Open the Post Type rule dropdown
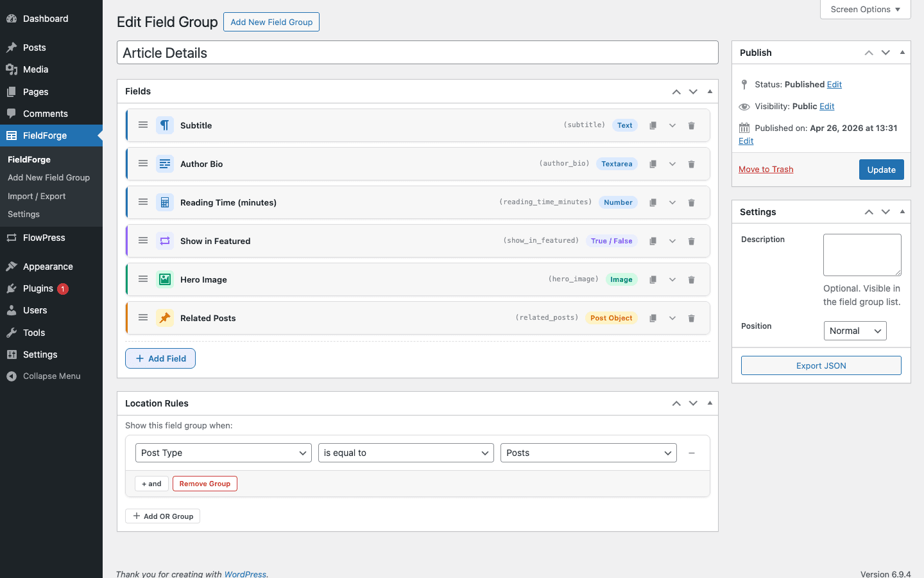Viewport: 924px width, 578px height. coord(223,453)
